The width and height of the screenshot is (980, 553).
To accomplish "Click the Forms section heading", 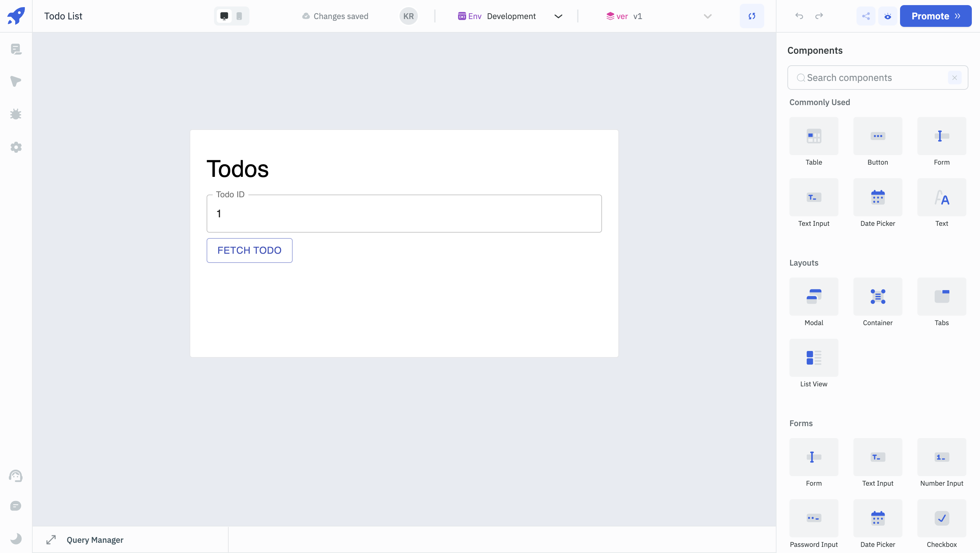I will (x=801, y=423).
